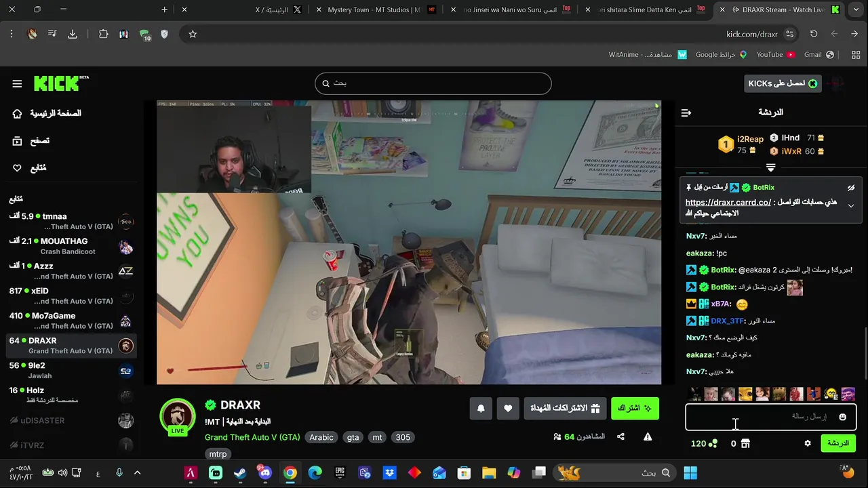
Task: Open MOUATHAG's Crash Bandicoot stream
Action: coord(71,246)
